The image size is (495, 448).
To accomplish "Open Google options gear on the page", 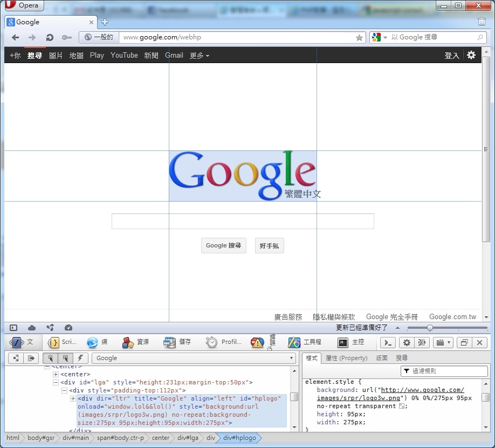I will tap(471, 55).
